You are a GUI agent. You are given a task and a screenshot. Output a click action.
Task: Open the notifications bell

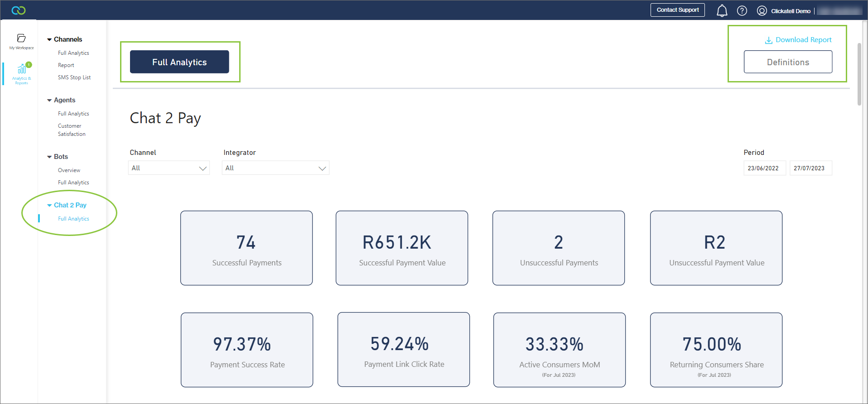pyautogui.click(x=722, y=10)
